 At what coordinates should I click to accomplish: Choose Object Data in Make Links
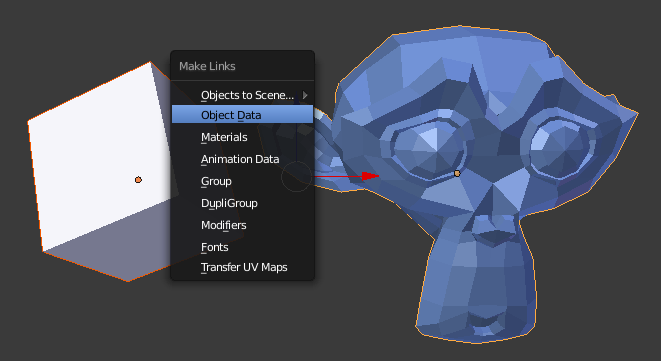click(242, 115)
